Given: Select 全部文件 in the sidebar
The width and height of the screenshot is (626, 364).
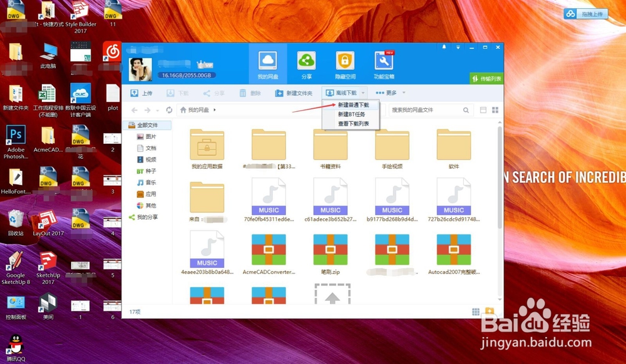Looking at the screenshot, I should [x=147, y=125].
